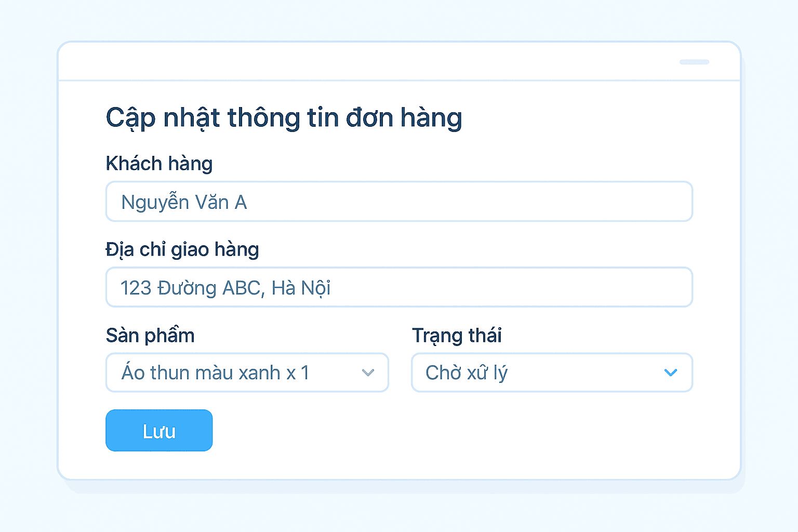The image size is (798, 532).
Task: Click the pill-shaped control in the title bar
Action: pyautogui.click(x=694, y=62)
